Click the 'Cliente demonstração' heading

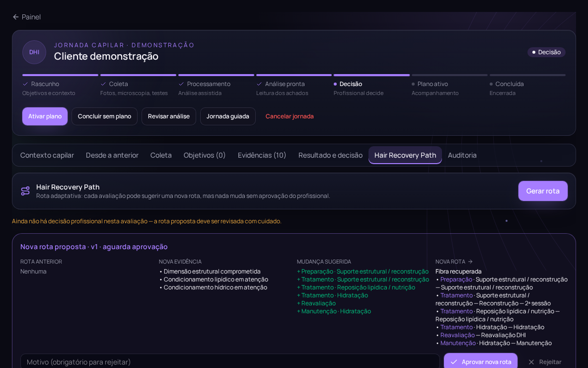click(106, 56)
